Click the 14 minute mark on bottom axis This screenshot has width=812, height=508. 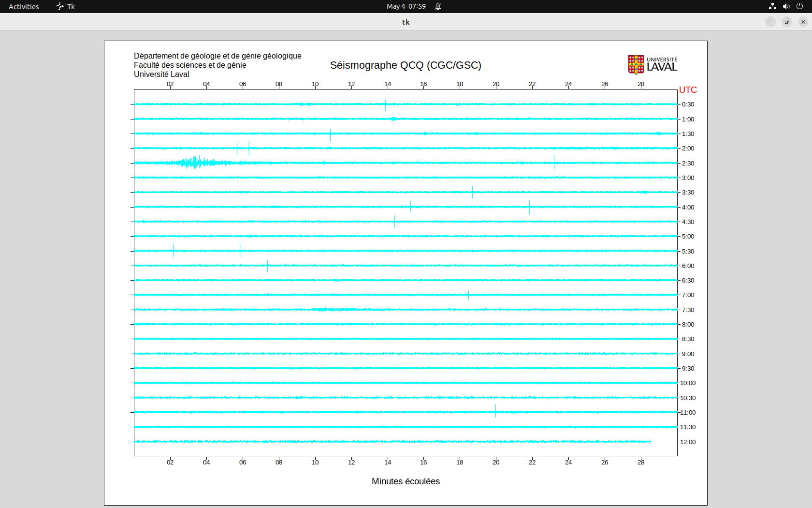[x=388, y=462]
